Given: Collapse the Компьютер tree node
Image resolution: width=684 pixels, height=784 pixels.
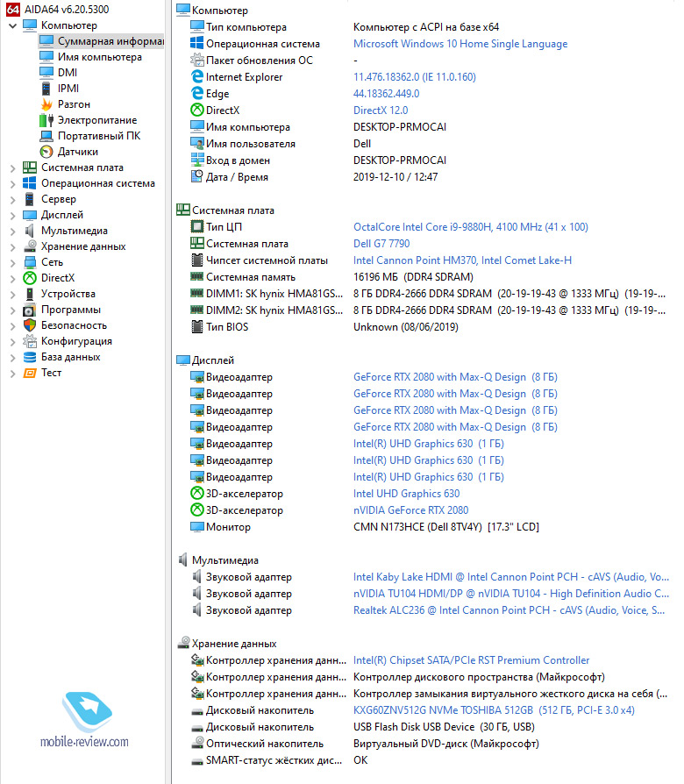Looking at the screenshot, I should 13,25.
